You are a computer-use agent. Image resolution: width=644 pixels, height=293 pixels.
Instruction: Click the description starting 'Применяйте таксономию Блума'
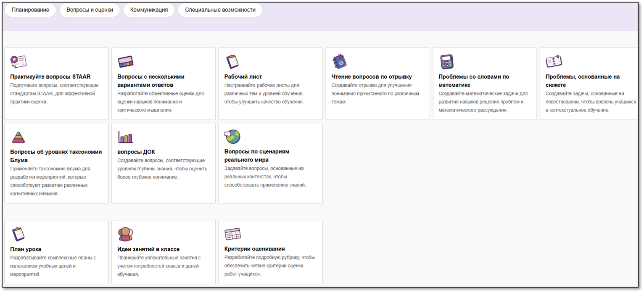coord(50,181)
